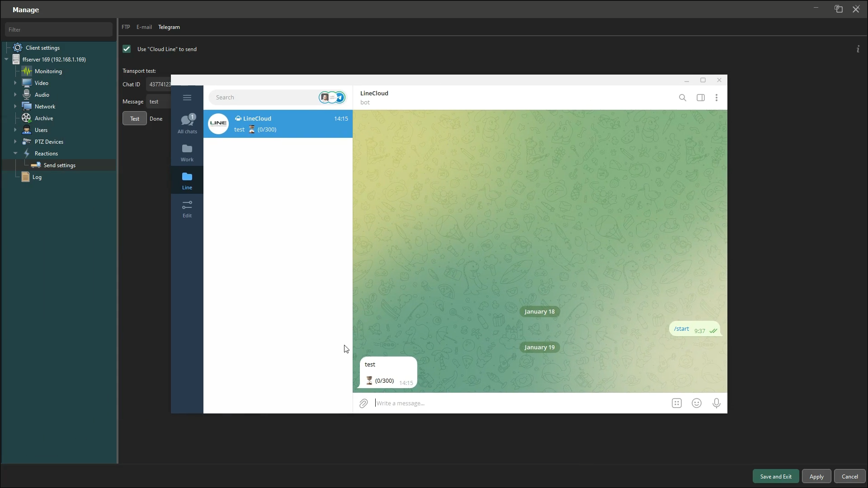Click stories avatars beside search field
Viewport: 868px width, 488px height.
click(332, 97)
